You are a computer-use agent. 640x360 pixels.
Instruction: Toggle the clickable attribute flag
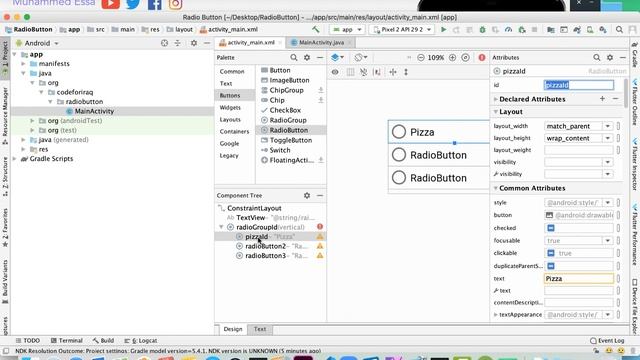551,253
